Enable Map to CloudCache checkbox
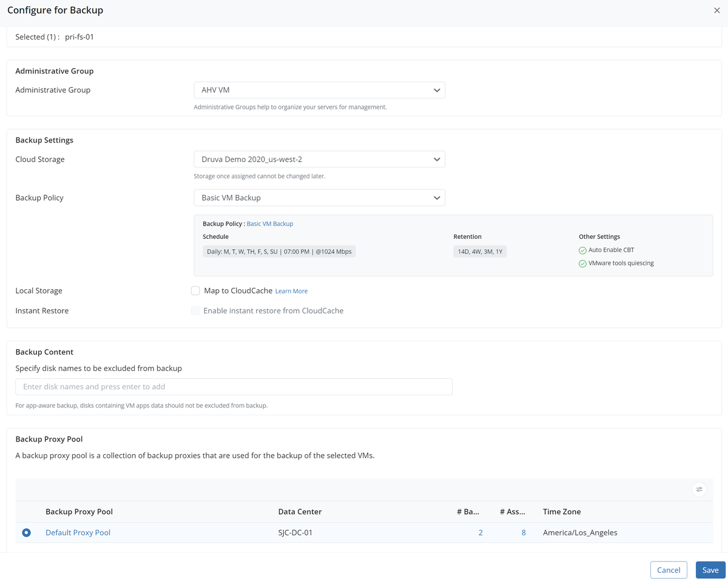 (x=195, y=291)
